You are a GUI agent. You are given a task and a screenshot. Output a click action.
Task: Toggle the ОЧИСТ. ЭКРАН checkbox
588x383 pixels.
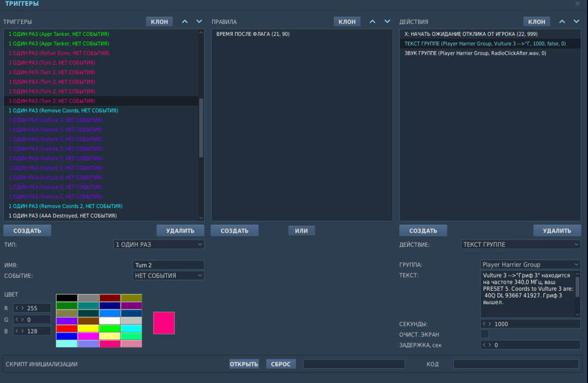click(x=485, y=334)
